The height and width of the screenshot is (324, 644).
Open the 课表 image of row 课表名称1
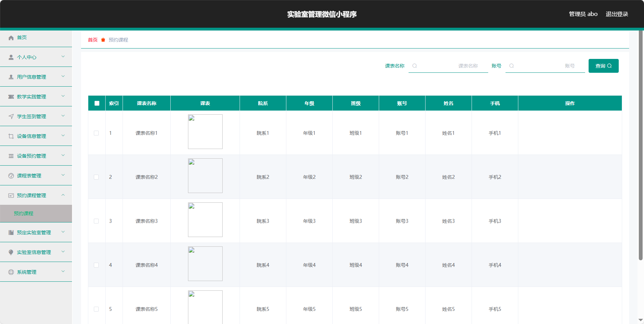(205, 132)
